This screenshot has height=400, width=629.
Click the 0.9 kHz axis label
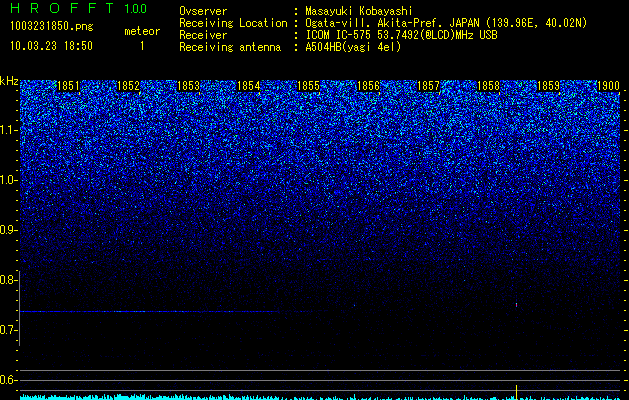(9, 230)
